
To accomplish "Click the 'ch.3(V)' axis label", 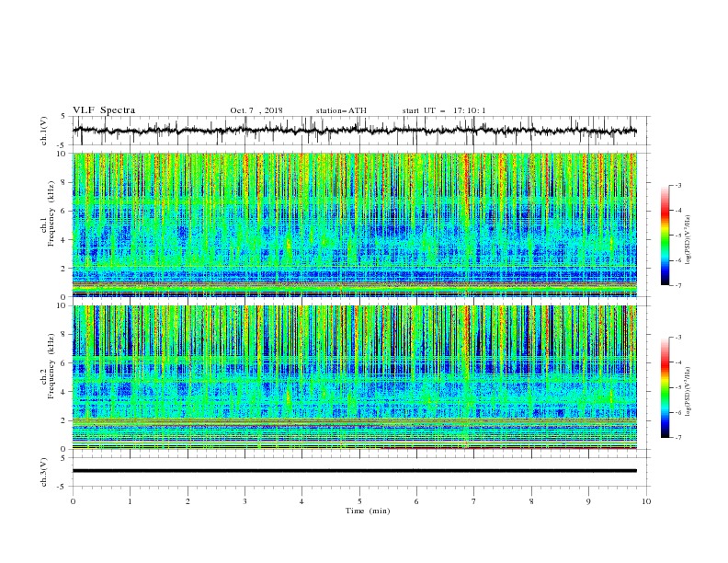I will pyautogui.click(x=44, y=472).
